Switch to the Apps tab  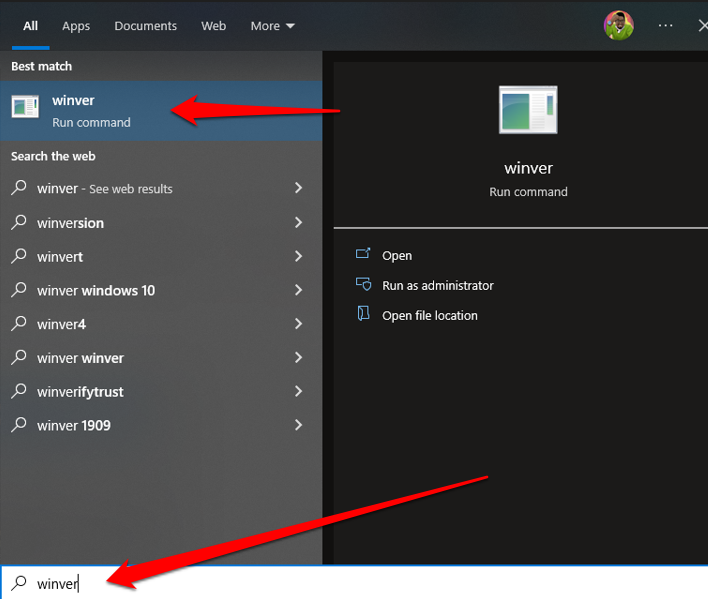pyautogui.click(x=76, y=26)
